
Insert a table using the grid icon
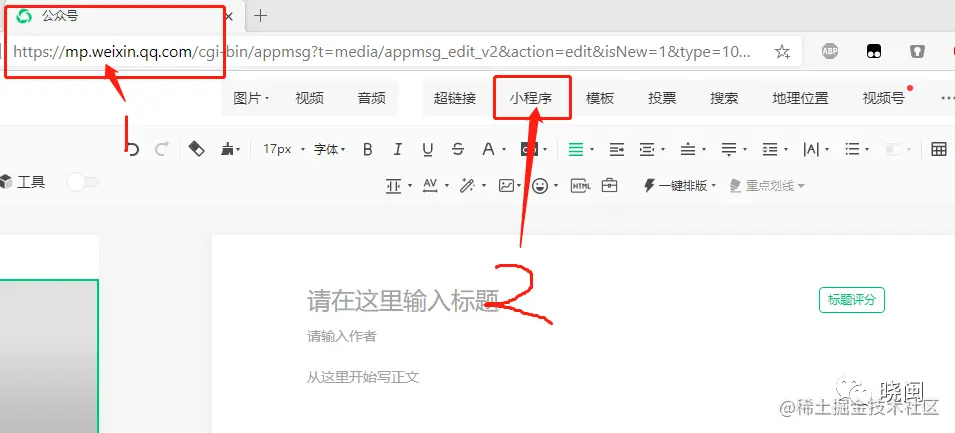(x=939, y=149)
